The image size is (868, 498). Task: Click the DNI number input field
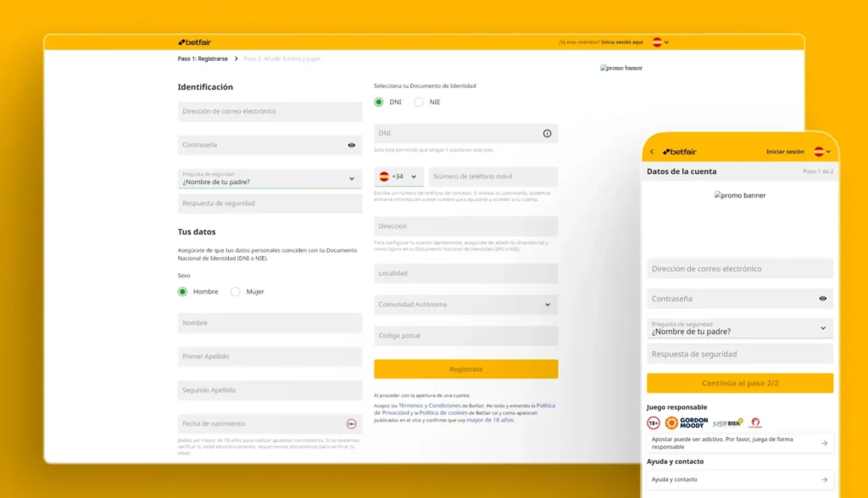[465, 133]
